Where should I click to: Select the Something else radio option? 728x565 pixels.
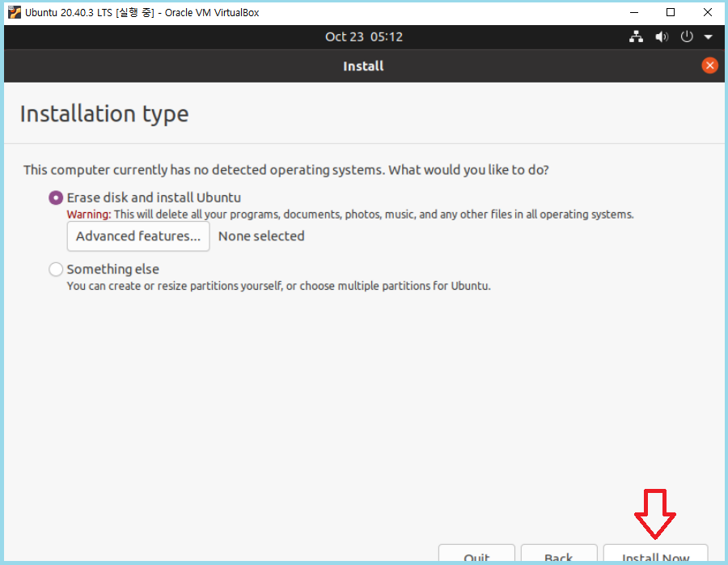(x=56, y=269)
